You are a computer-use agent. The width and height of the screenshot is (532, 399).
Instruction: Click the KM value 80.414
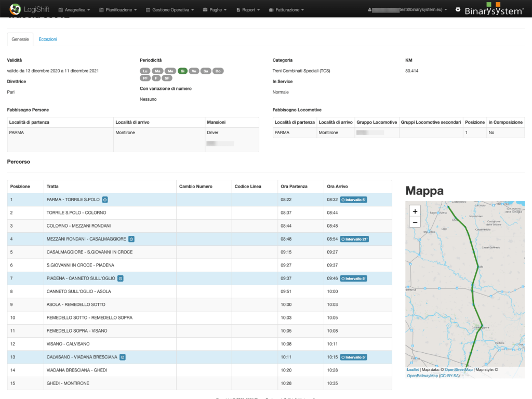[x=412, y=71]
